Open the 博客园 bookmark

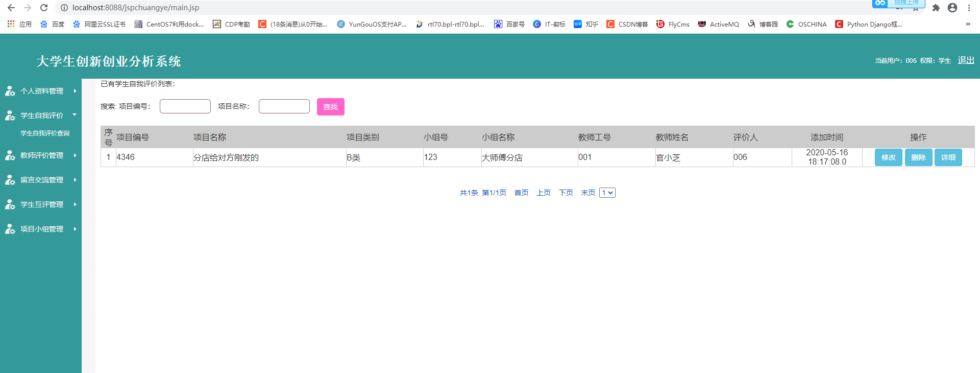pyautogui.click(x=763, y=24)
